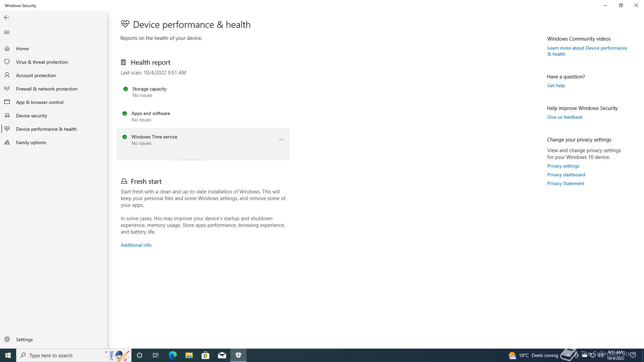Click Give us feedback link
This screenshot has height=362, width=644.
(x=565, y=117)
